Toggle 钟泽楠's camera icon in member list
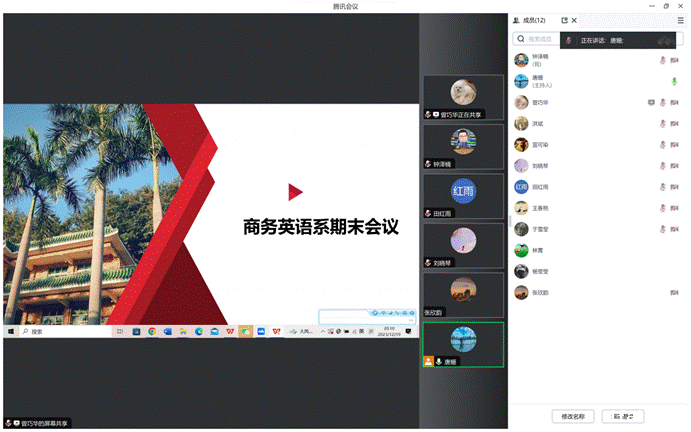This screenshot has width=691, height=432. pos(675,60)
